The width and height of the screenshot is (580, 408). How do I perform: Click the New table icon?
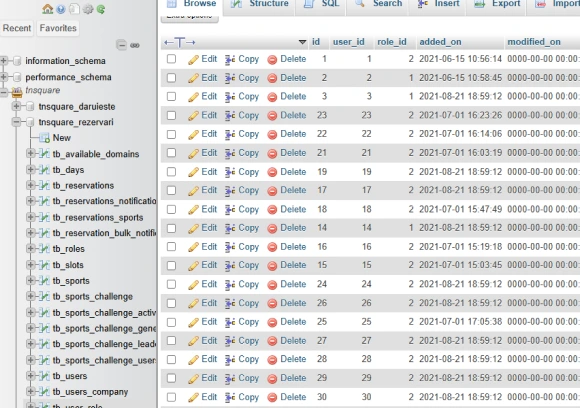[x=44, y=138]
